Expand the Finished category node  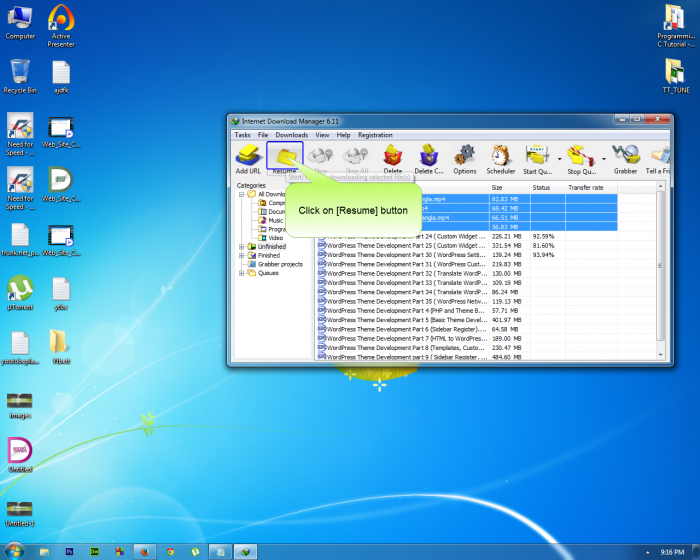[x=241, y=255]
